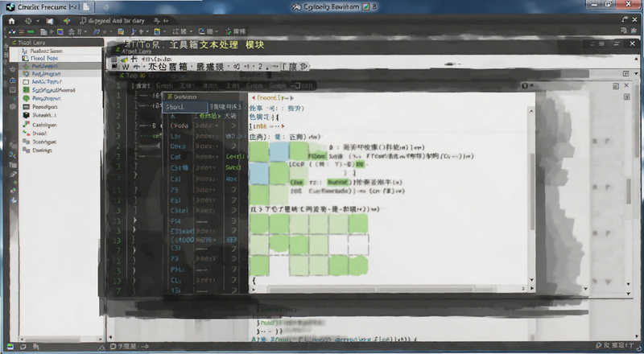The height and width of the screenshot is (354, 644).
Task: Click the "工具箱文本处理 模块" heading text
Action: point(217,45)
